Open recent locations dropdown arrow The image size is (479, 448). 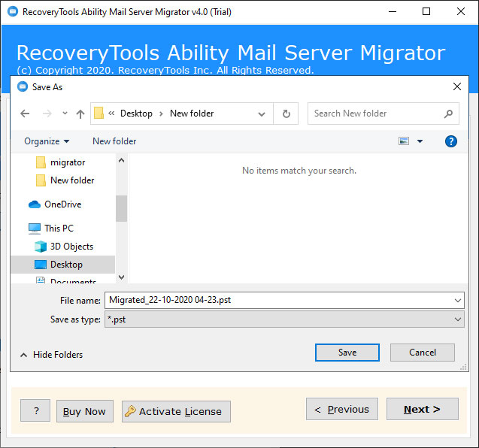tap(65, 114)
